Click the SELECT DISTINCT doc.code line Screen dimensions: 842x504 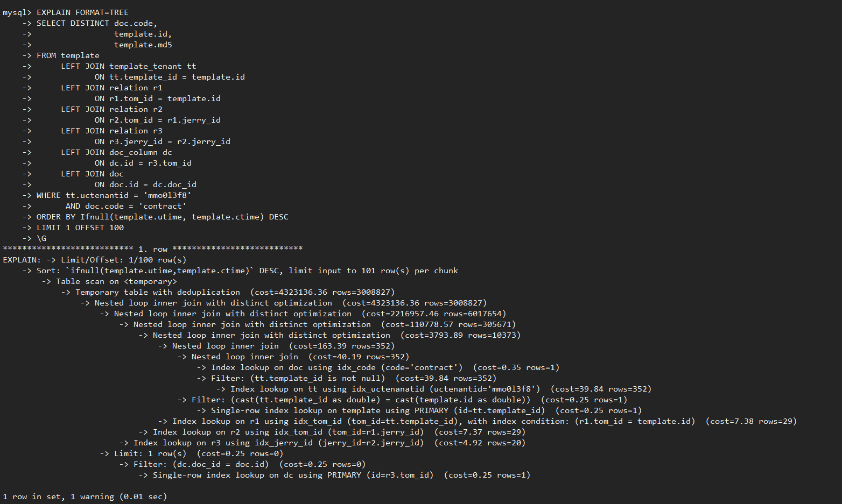click(x=97, y=23)
